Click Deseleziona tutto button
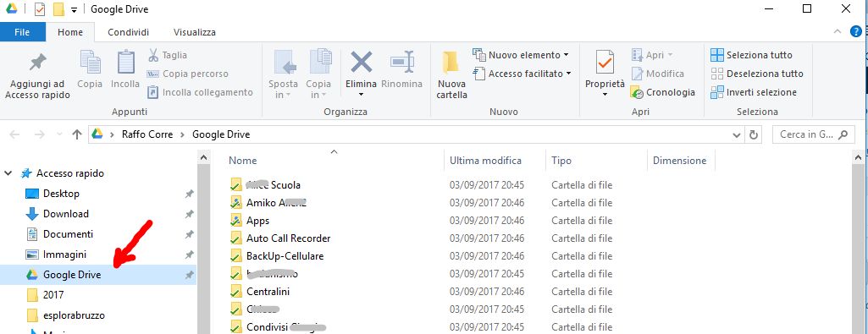Viewport: 868px width, 334px height. click(x=757, y=74)
